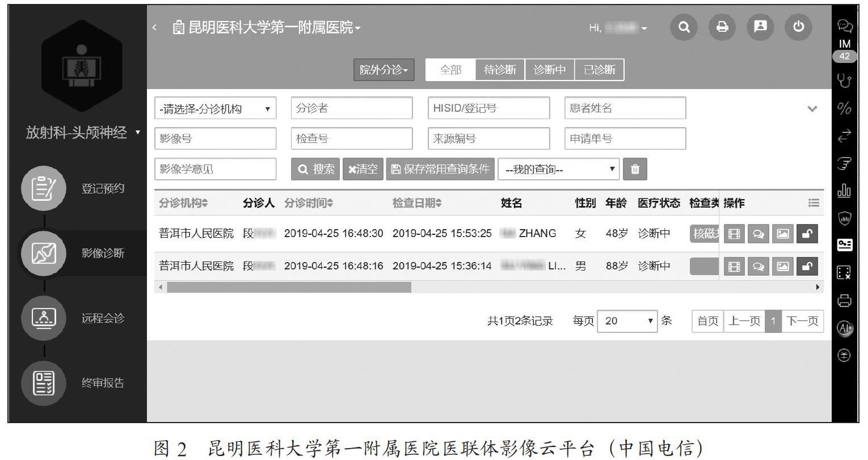The width and height of the screenshot is (868, 460).
Task: Open the hospital name dropdown 昆明医科大学第一附属医院
Action: click(x=267, y=27)
